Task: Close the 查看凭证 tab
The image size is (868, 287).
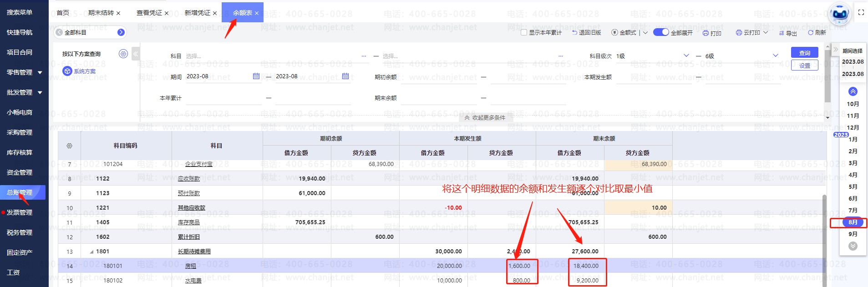Action: (167, 13)
